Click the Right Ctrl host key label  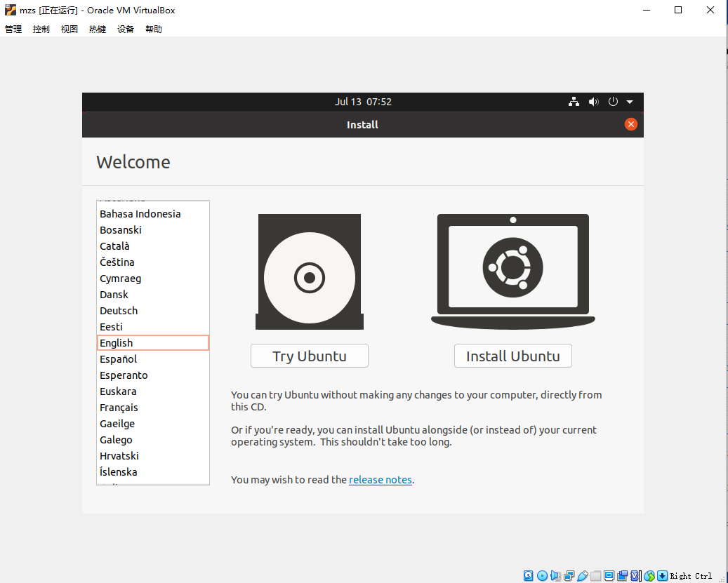(x=691, y=576)
